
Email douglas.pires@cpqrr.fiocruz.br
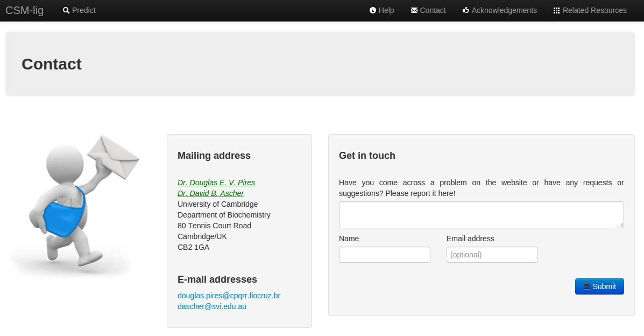pyautogui.click(x=229, y=296)
